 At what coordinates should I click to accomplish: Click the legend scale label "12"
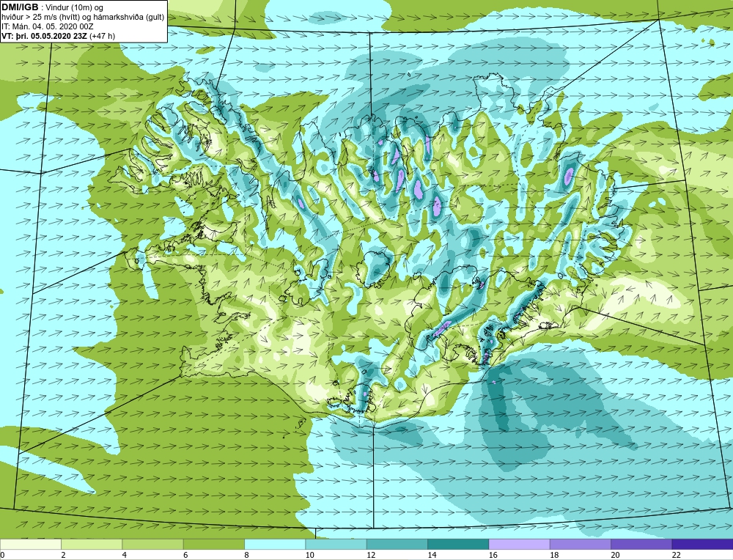pos(371,555)
